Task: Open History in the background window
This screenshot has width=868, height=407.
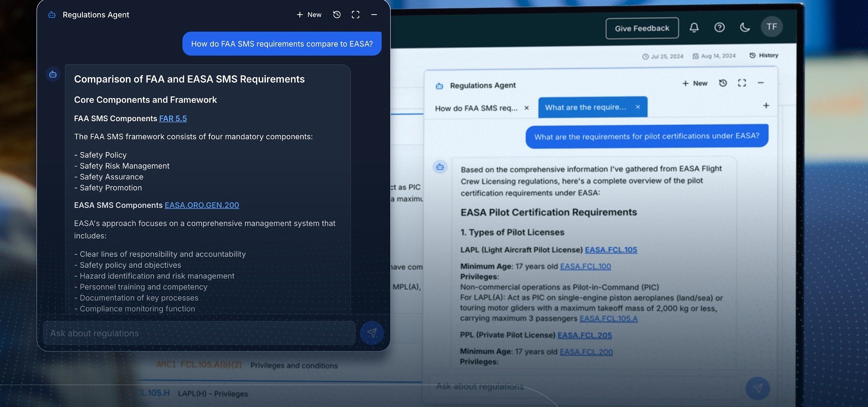Action: click(x=764, y=55)
